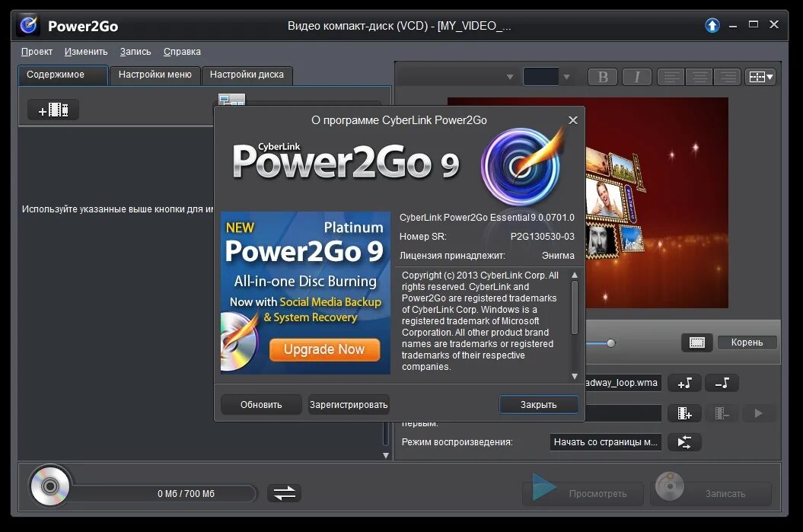Viewport: 803px width, 532px height.
Task: Align menu text left
Action: pos(671,77)
